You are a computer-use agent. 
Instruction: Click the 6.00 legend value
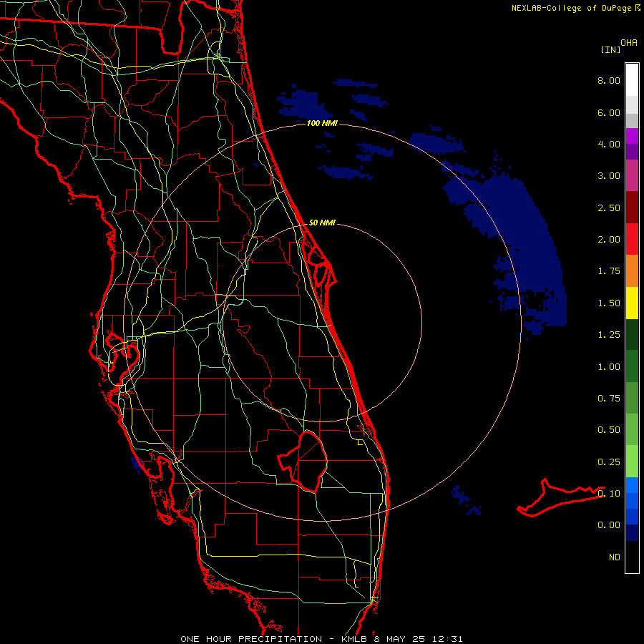[x=609, y=112]
